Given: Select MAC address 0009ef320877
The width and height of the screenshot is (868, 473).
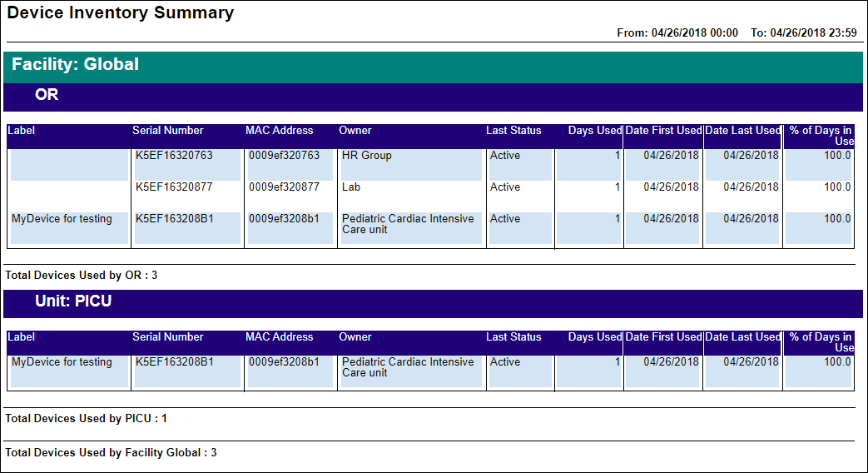Looking at the screenshot, I should [284, 187].
